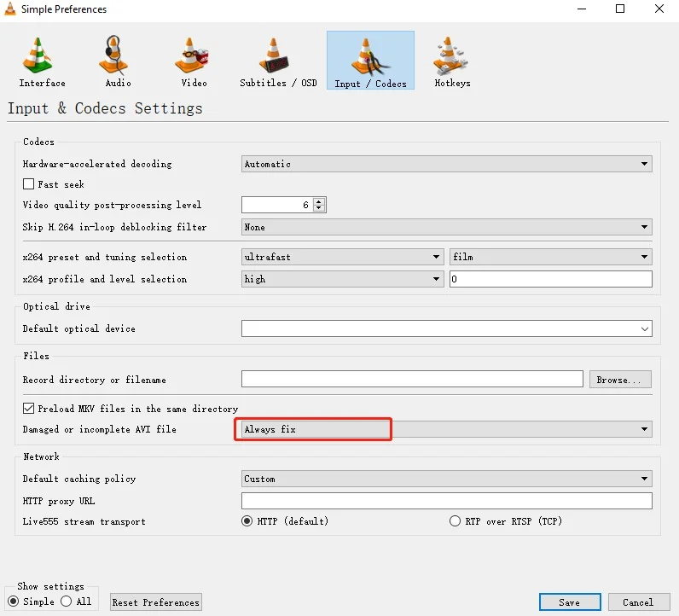Open Damaged or incomplete AVI file dropdown

pos(446,429)
